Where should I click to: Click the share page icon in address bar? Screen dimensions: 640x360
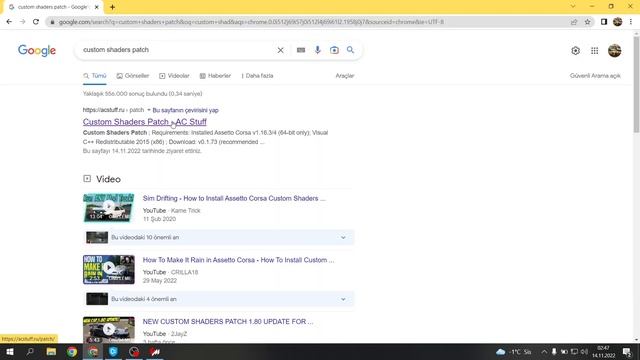[x=574, y=22]
